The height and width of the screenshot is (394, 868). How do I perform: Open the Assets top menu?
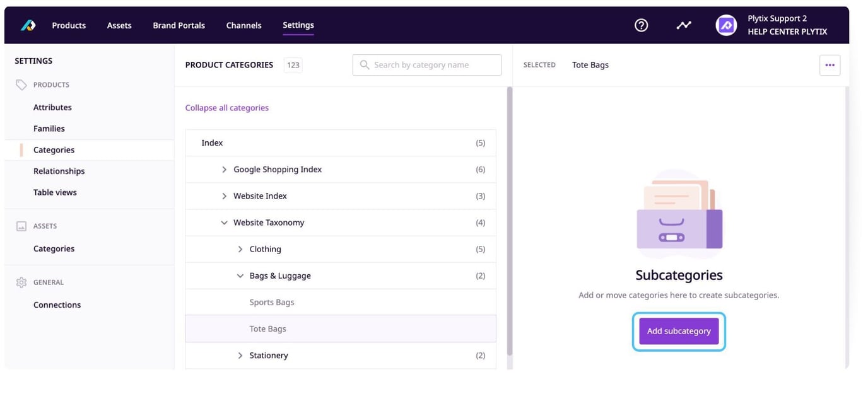[x=119, y=25]
